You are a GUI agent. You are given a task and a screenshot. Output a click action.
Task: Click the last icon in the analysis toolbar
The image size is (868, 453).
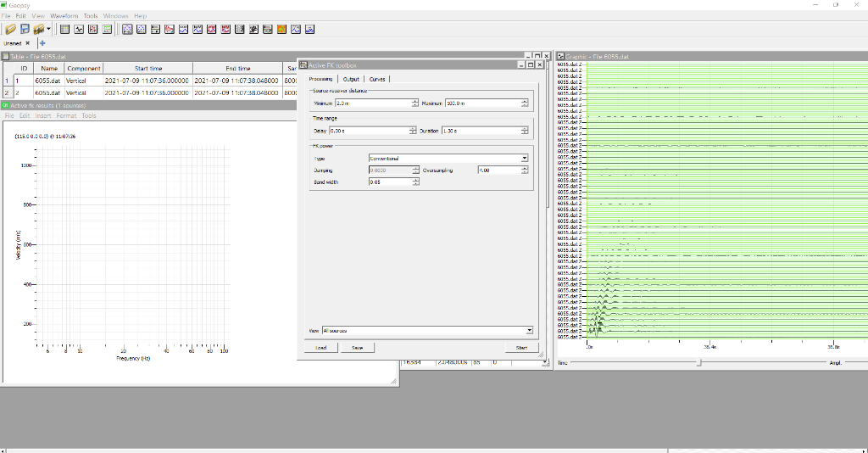(x=309, y=29)
